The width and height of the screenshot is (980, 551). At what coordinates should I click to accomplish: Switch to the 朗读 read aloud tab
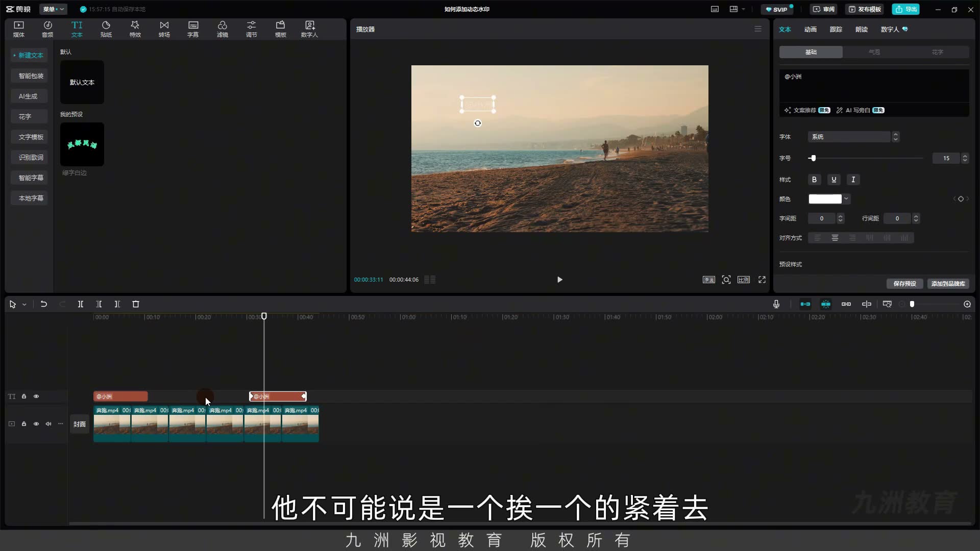point(862,30)
